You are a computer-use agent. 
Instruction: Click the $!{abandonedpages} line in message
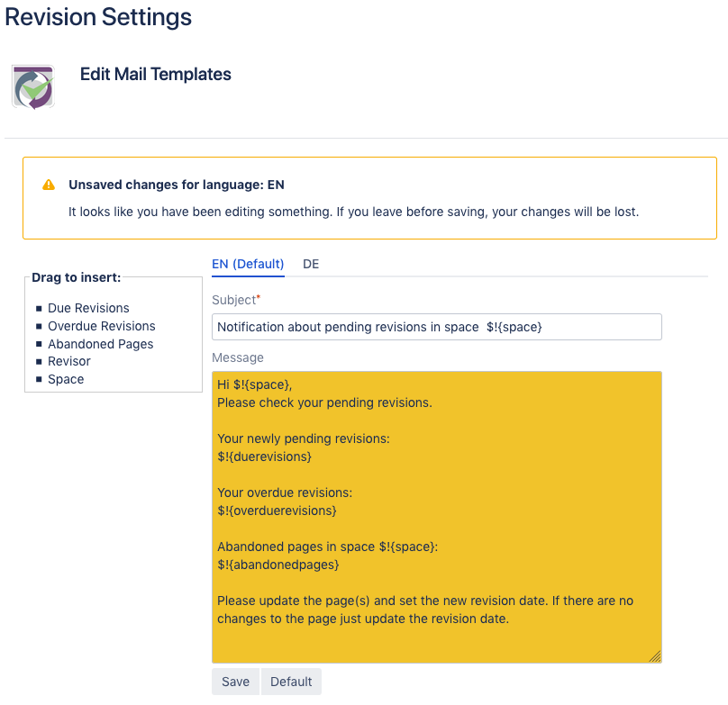click(x=278, y=565)
